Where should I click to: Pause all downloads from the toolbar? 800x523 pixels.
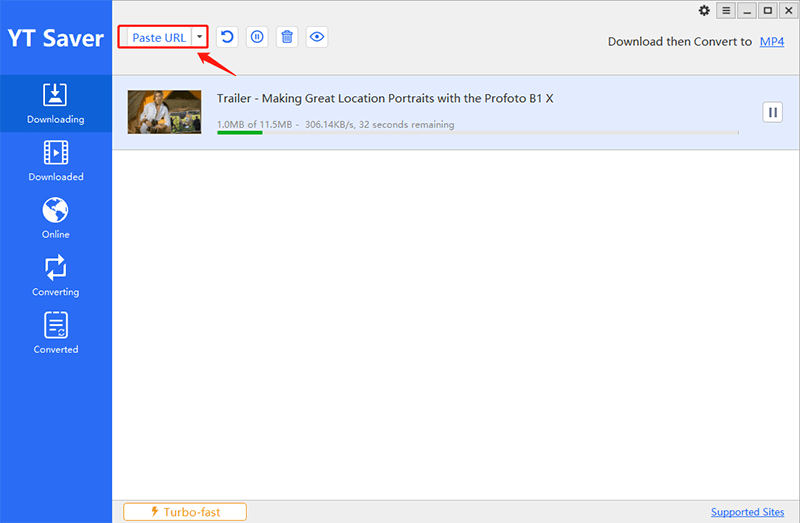(x=257, y=37)
